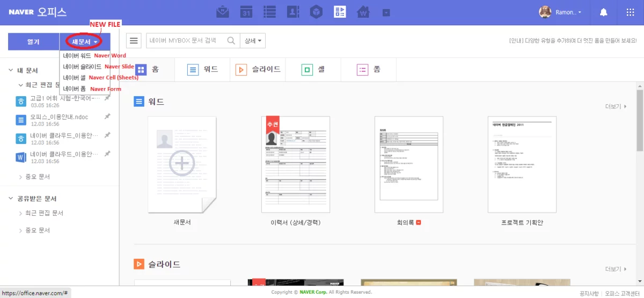
Task: Open the calendar icon in header
Action: [246, 12]
